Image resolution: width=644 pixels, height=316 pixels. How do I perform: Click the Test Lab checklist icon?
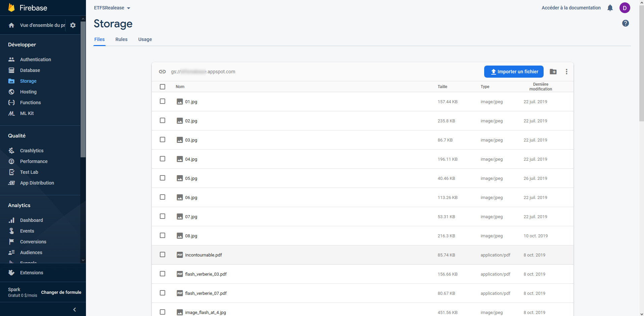coord(11,172)
